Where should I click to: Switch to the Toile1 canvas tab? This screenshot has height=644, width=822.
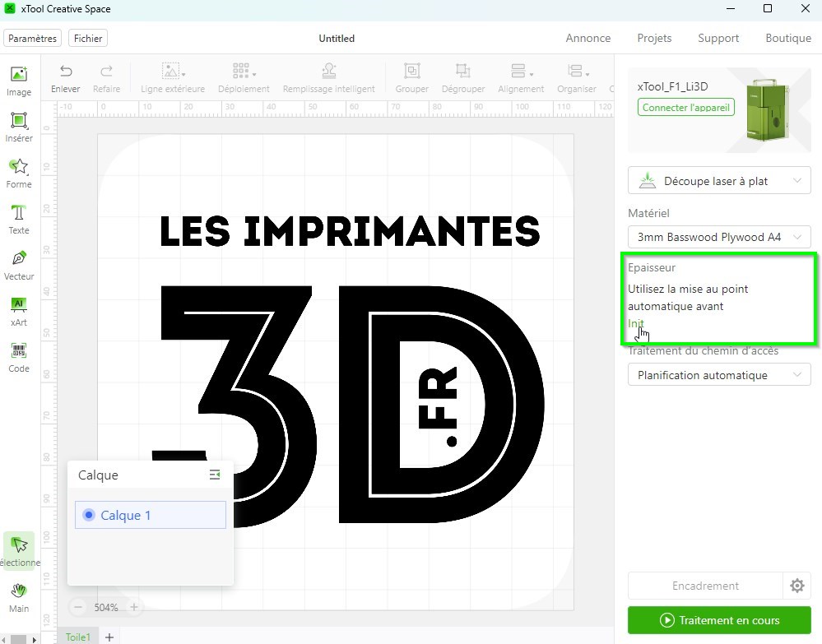[77, 637]
